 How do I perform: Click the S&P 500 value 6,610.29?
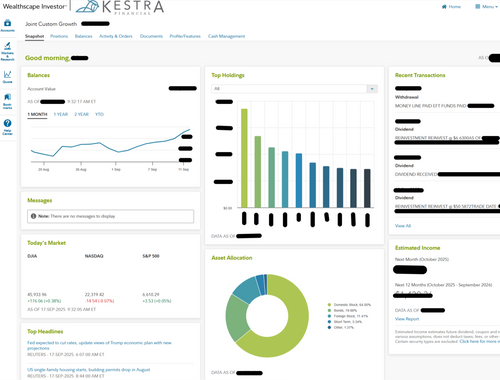(x=151, y=295)
